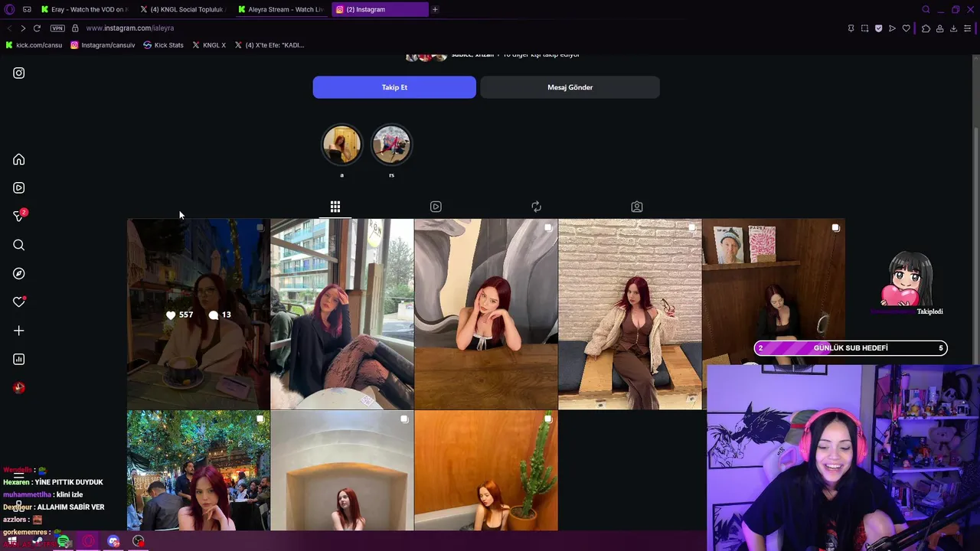View site security lock info
This screenshot has height=551, width=980.
coord(75,28)
